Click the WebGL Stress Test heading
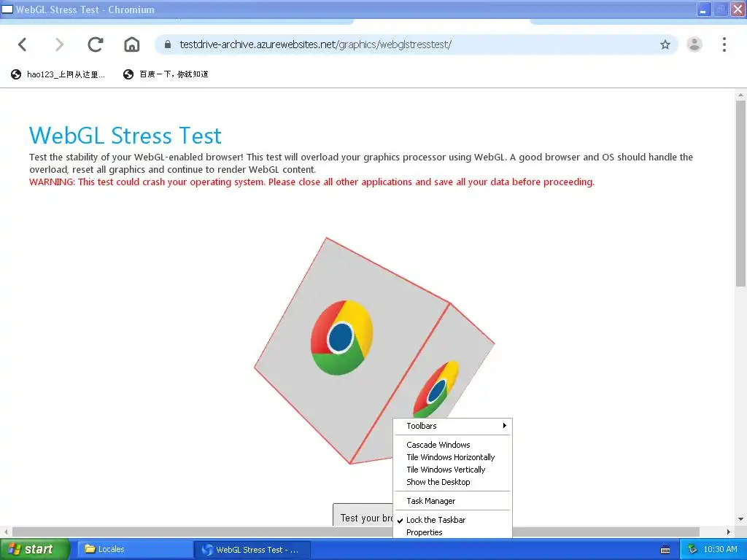 coord(125,136)
